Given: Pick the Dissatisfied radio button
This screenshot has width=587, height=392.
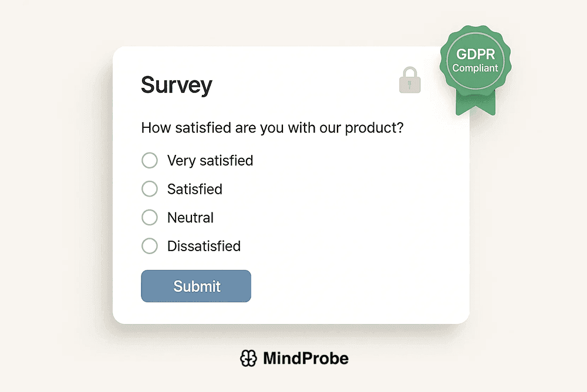Looking at the screenshot, I should pyautogui.click(x=150, y=246).
